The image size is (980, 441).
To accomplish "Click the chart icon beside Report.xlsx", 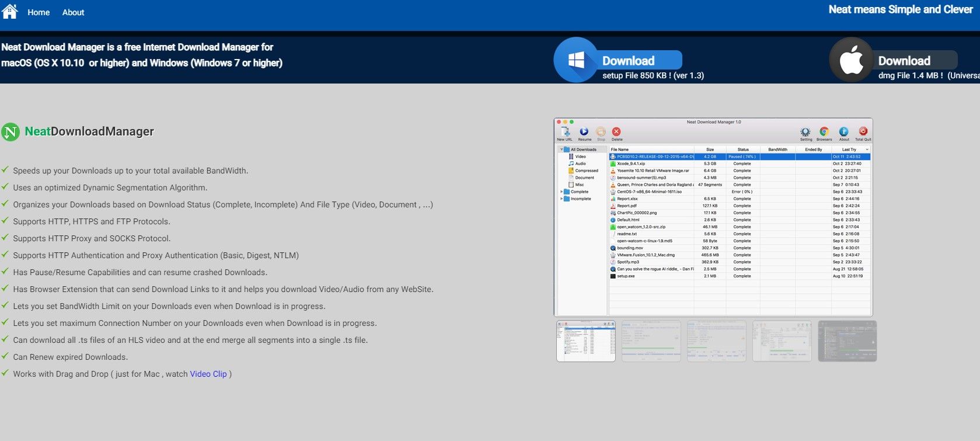I will tap(613, 199).
